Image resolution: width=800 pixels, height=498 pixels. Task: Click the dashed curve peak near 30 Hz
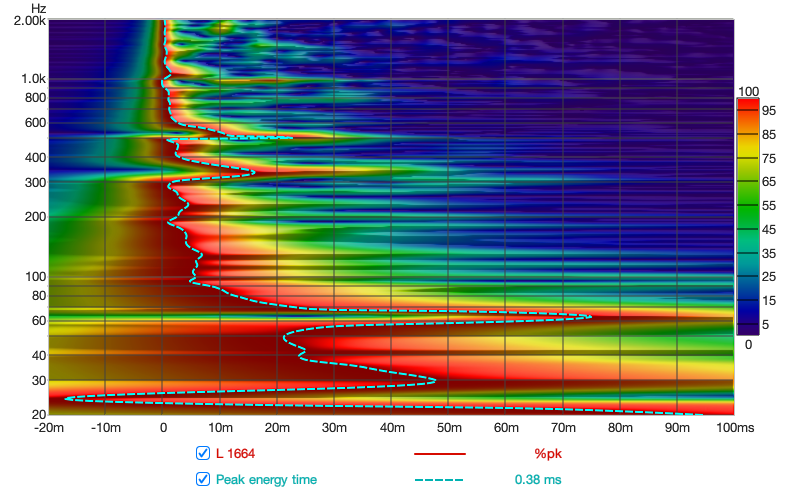[x=435, y=380]
